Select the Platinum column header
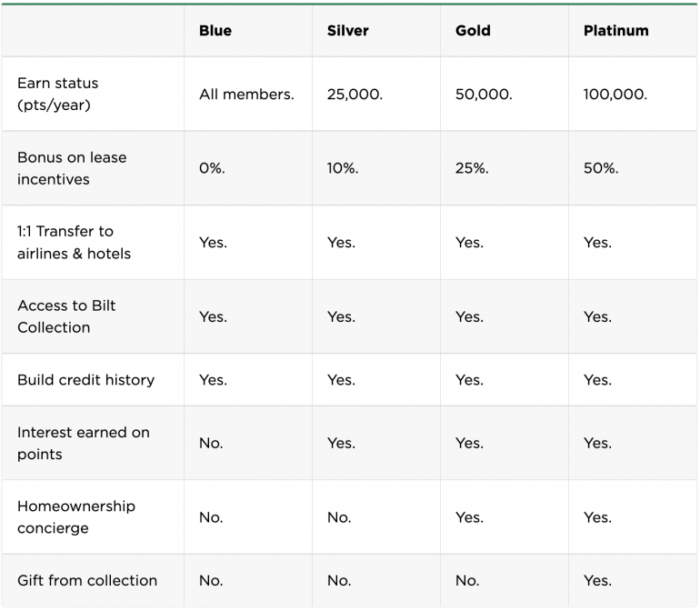Image resolution: width=700 pixels, height=611 pixels. coord(615,31)
